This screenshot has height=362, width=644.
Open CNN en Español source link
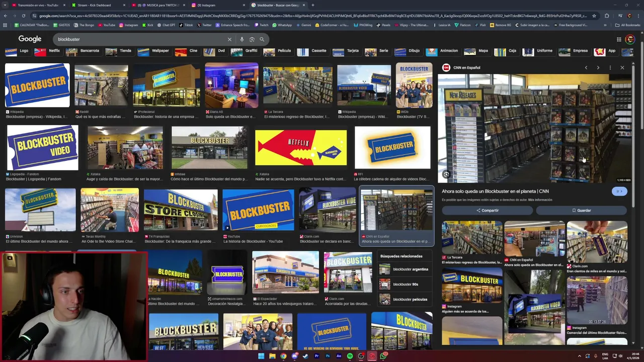466,67
